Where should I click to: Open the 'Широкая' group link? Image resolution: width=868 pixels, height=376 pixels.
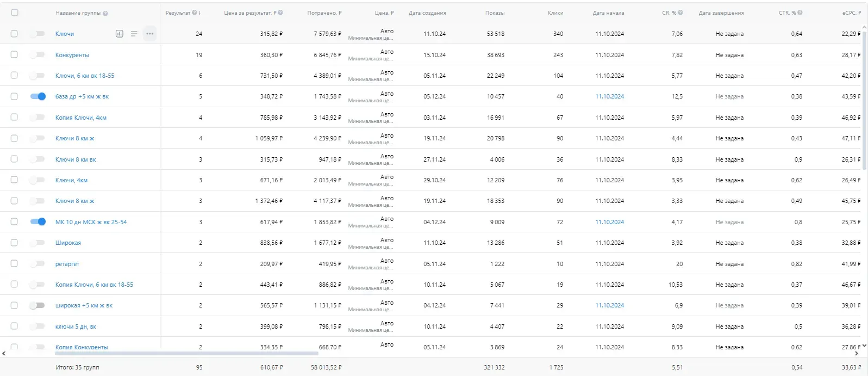[x=68, y=243]
